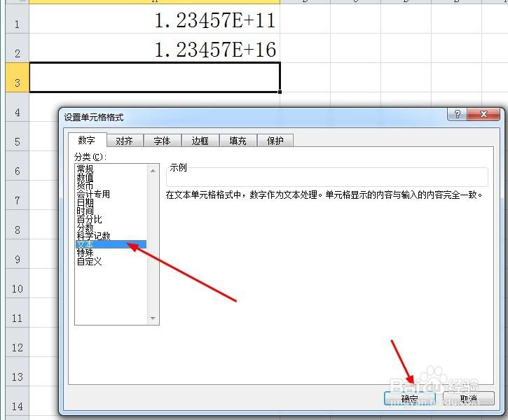Switch to the 填充 tab

coord(238,141)
